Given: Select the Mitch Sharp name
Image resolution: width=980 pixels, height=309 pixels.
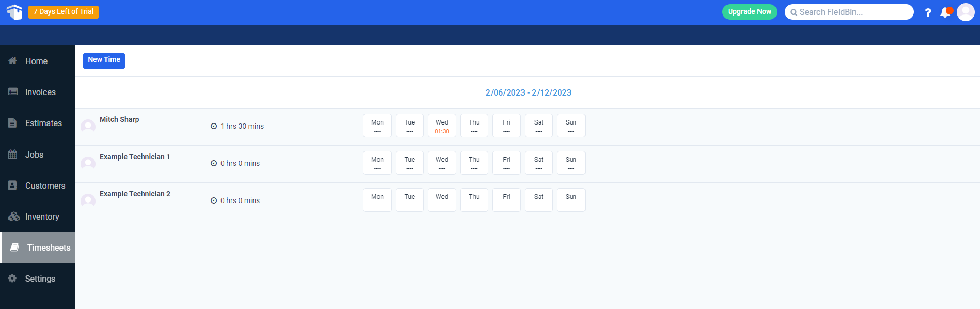Looking at the screenshot, I should (x=119, y=119).
